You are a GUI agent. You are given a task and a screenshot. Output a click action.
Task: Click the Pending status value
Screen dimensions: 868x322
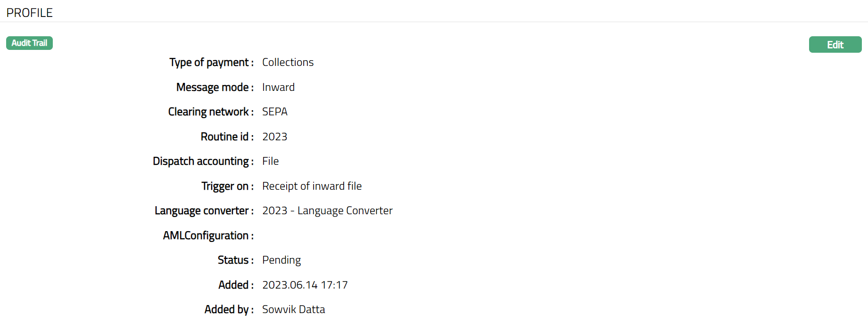click(281, 260)
